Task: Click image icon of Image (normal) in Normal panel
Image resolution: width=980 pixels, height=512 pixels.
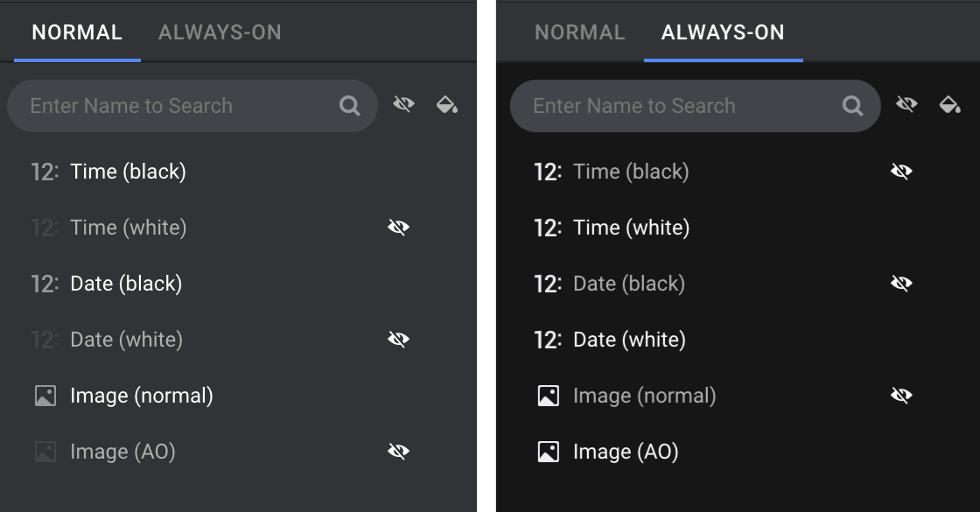Action: click(x=45, y=396)
